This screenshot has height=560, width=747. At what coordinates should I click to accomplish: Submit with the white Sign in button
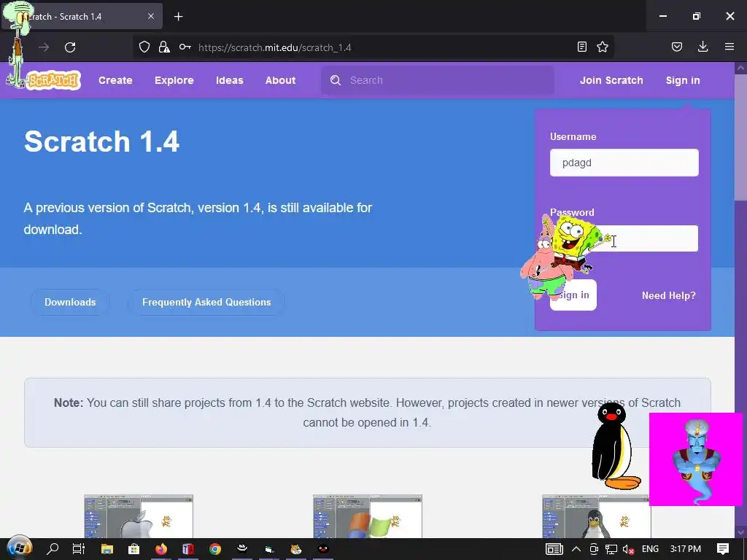[x=573, y=295]
